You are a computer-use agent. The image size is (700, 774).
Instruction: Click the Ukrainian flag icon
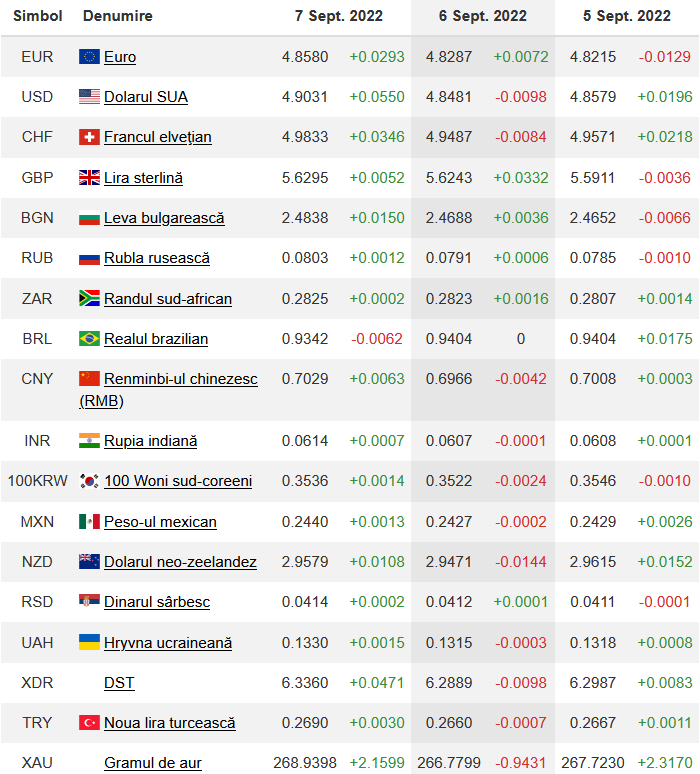89,642
